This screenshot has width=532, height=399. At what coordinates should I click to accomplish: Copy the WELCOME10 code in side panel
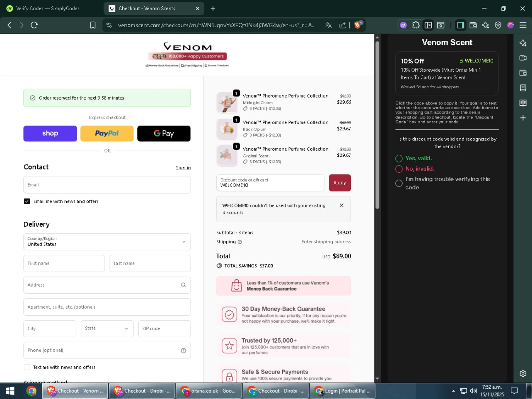tap(476, 61)
